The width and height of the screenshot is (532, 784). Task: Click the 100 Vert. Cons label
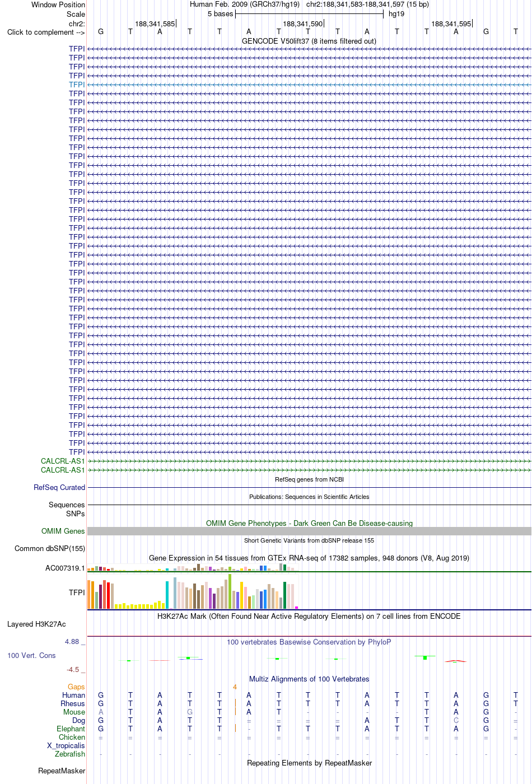point(31,655)
